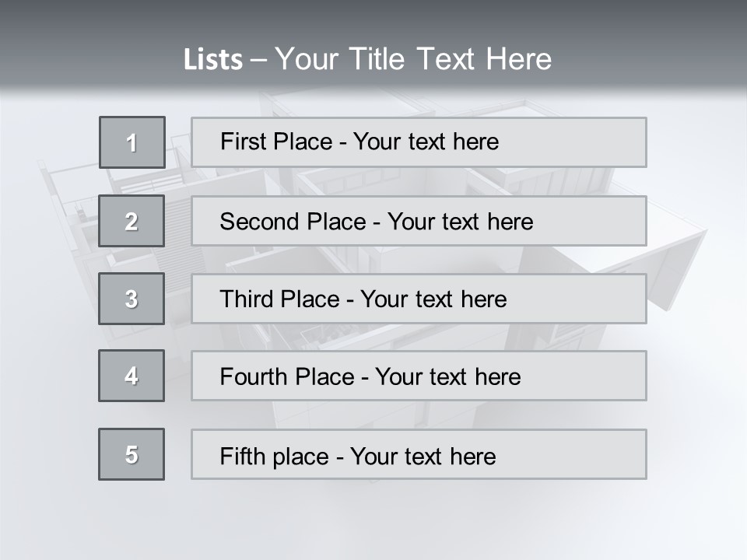Screen dimensions: 747x560
Task: Select "Your text here" in Fourth Place row
Action: coord(447,377)
